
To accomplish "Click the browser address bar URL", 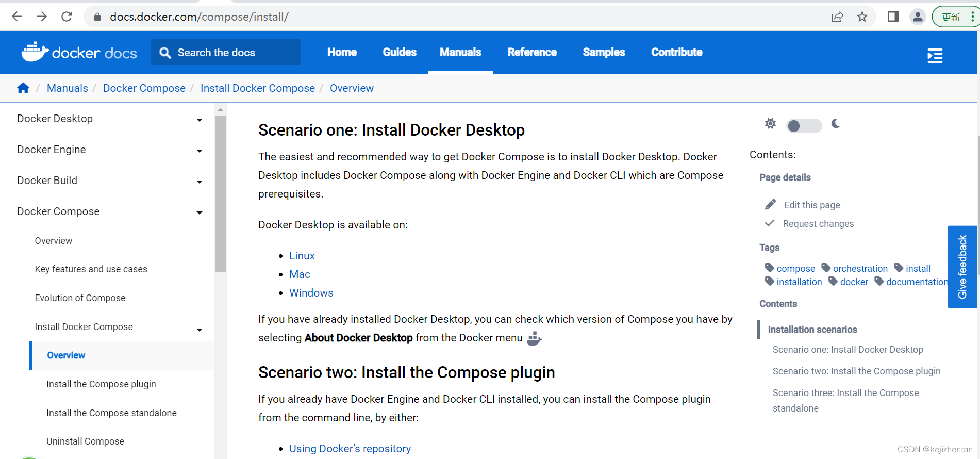I will coord(199,17).
